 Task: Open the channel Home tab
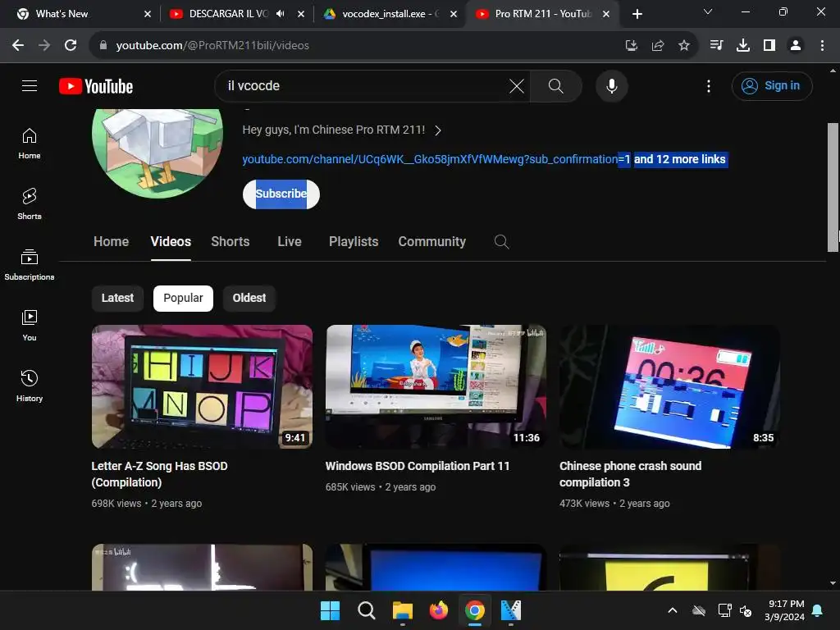111,242
